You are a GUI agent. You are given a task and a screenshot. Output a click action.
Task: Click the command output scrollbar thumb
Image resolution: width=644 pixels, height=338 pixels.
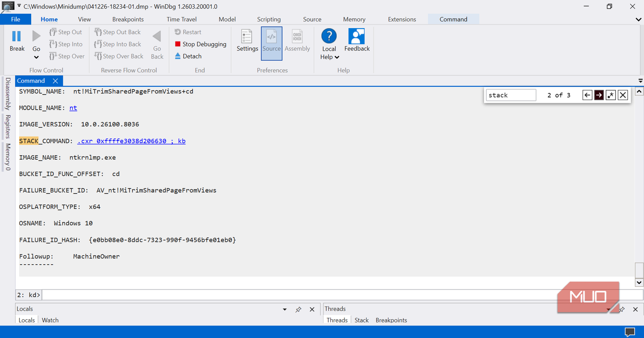point(639,270)
